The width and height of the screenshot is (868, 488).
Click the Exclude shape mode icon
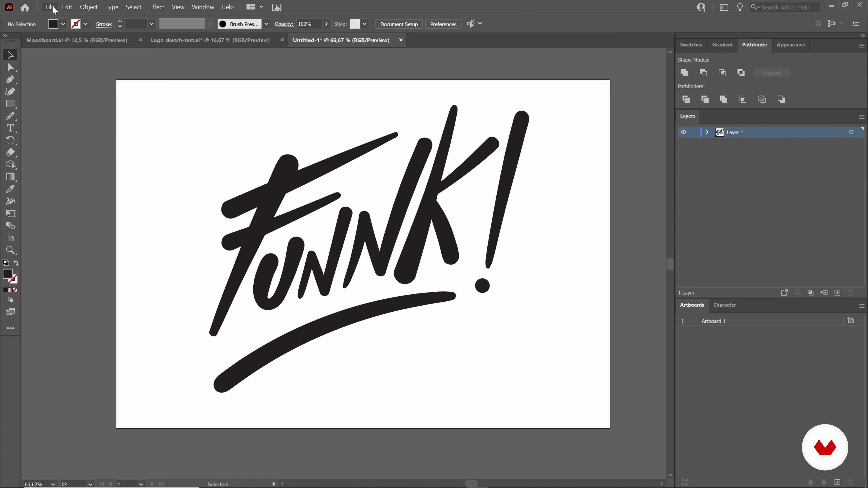741,73
